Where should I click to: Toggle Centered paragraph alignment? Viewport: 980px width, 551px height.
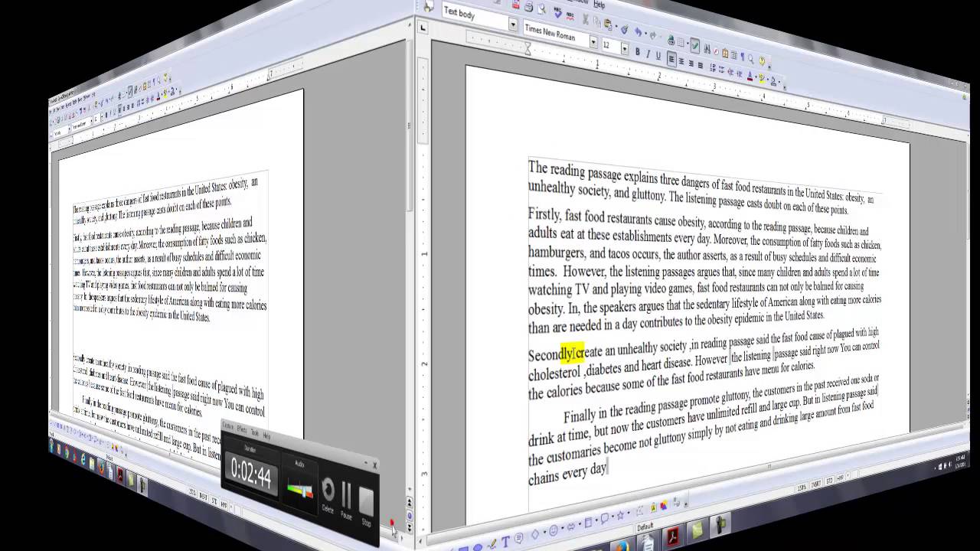click(681, 60)
